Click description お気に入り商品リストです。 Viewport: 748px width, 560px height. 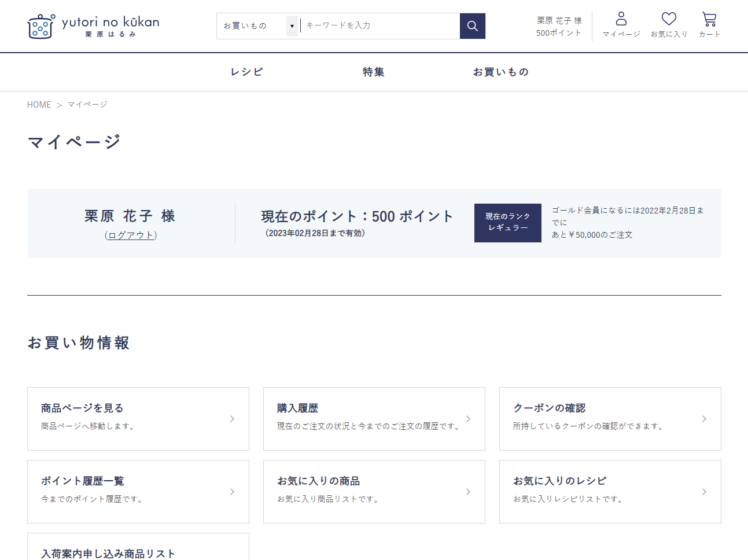(x=329, y=499)
